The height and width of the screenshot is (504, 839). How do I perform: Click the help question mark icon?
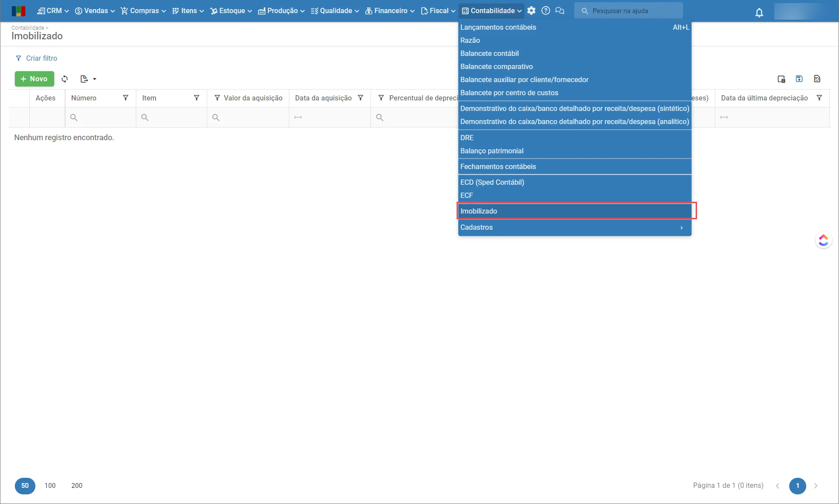tap(545, 10)
